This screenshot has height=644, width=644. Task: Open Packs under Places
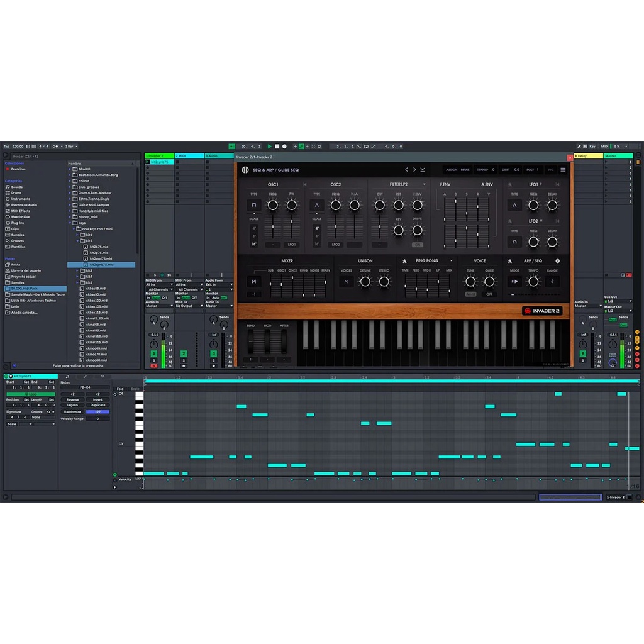tap(16, 265)
